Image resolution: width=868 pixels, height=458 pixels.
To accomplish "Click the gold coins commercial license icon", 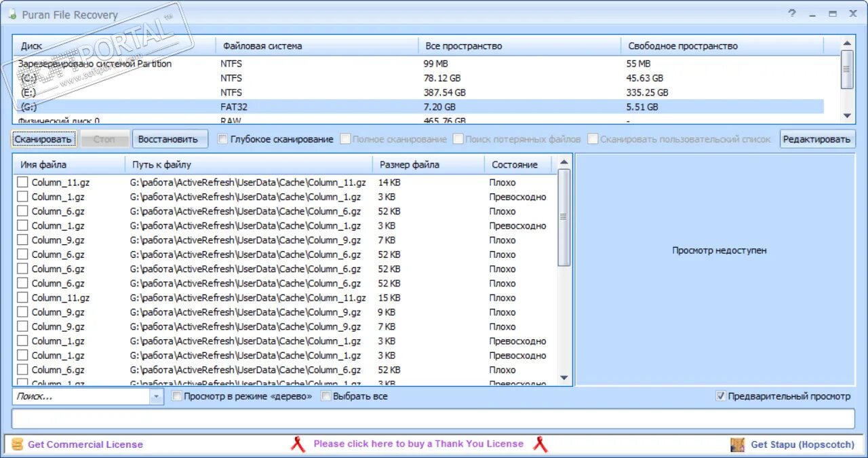I will tap(18, 444).
